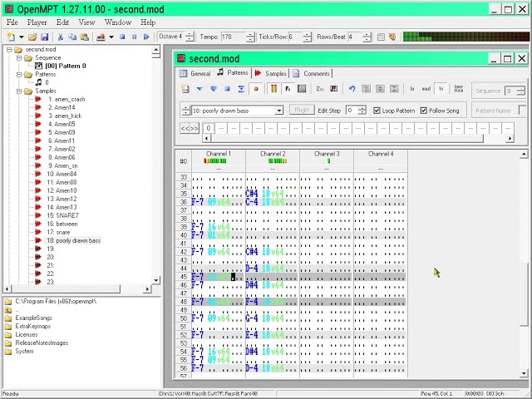Uncheck the Loop Pattern checkbox
This screenshot has width=532, height=399.
pyautogui.click(x=377, y=111)
